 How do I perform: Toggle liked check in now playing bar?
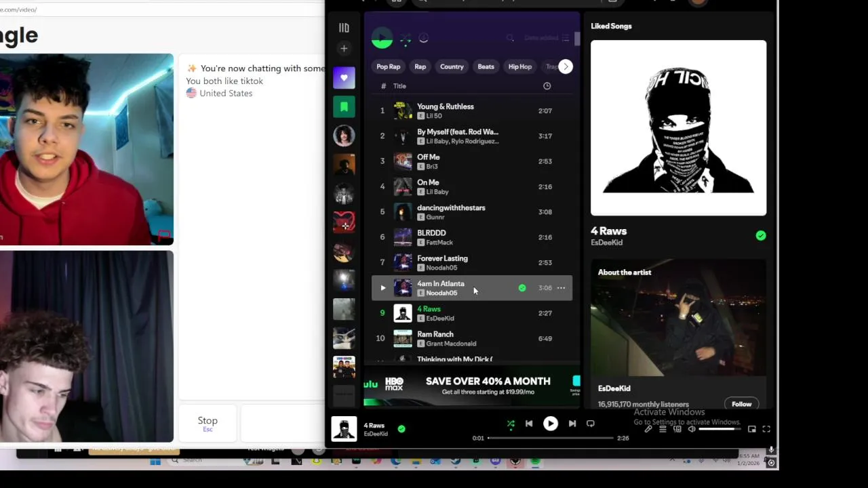tap(401, 429)
